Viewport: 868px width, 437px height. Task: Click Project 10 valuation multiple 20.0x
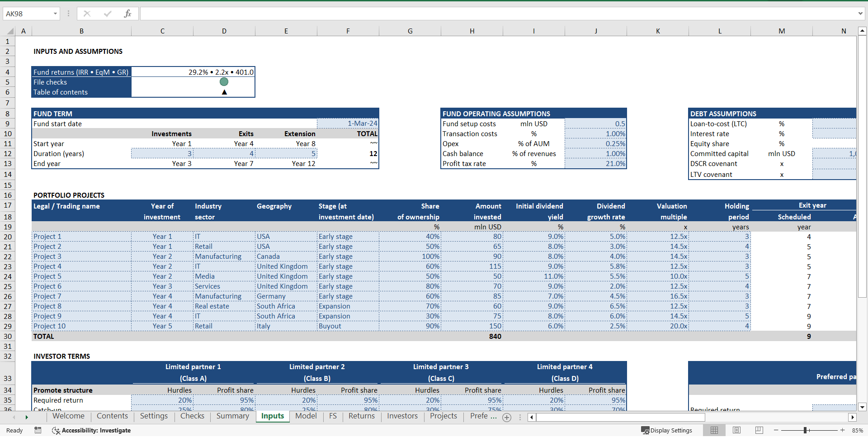tap(658, 326)
